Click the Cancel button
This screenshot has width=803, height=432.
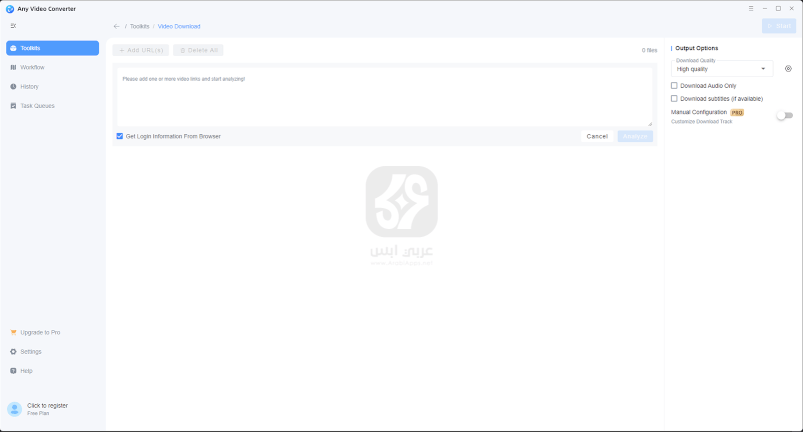coord(597,136)
